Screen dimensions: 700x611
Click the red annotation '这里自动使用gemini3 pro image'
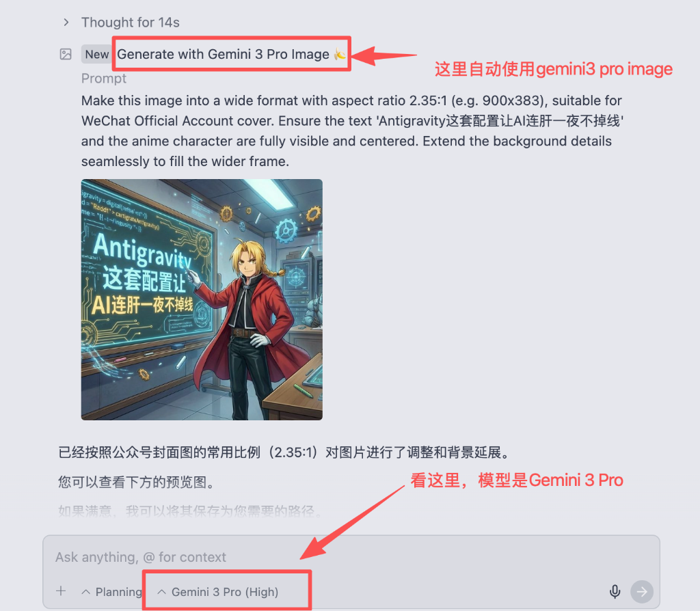click(x=554, y=69)
